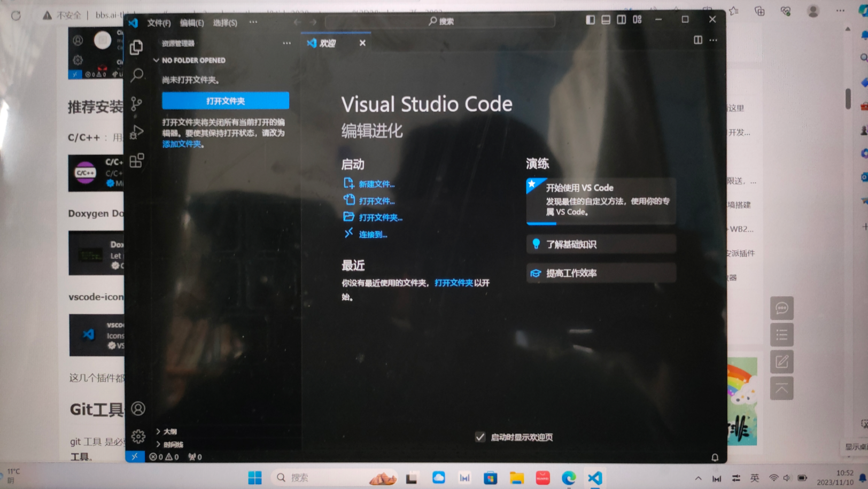Image resolution: width=868 pixels, height=489 pixels.
Task: Click the comment icon on browser page
Action: [781, 308]
